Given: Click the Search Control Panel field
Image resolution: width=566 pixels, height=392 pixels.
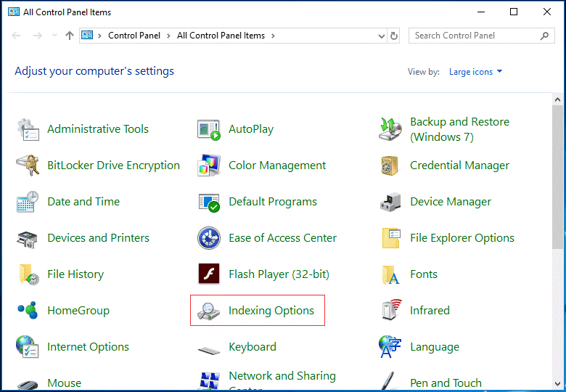Looking at the screenshot, I should (x=475, y=36).
